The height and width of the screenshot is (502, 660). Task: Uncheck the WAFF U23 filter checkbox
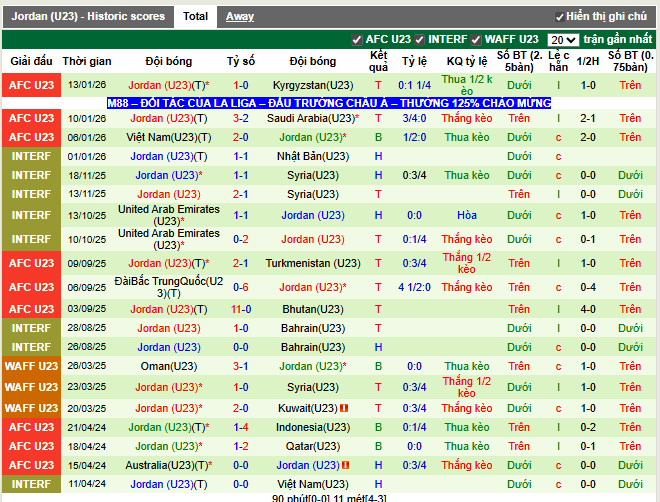coord(476,40)
